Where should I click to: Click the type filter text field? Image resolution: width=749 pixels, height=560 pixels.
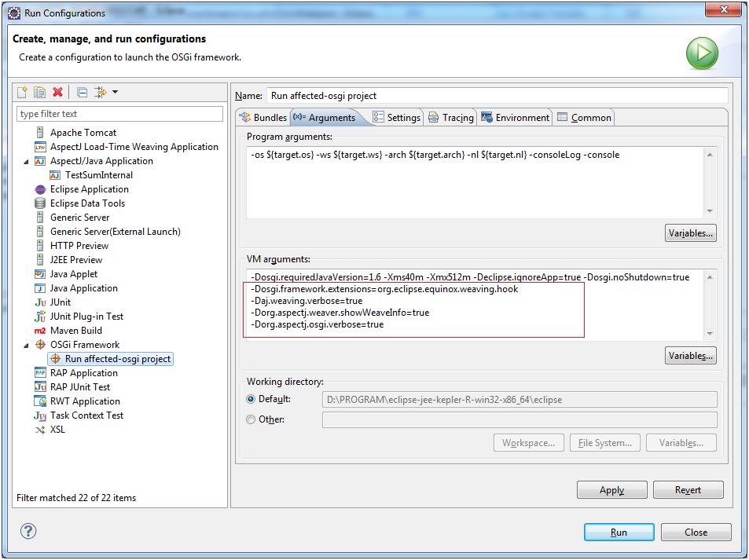tap(120, 114)
